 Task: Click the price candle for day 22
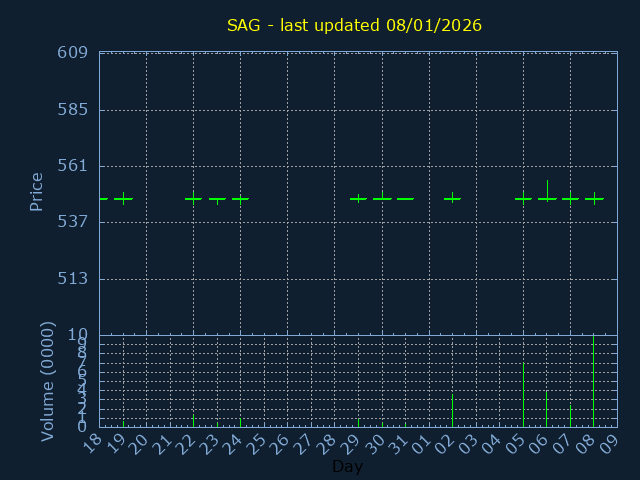[x=193, y=198]
